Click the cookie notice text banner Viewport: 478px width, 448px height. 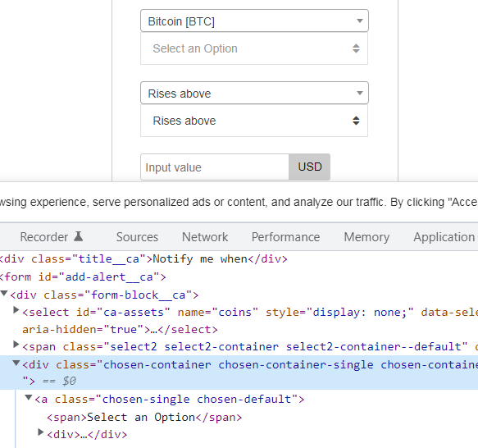tap(239, 202)
